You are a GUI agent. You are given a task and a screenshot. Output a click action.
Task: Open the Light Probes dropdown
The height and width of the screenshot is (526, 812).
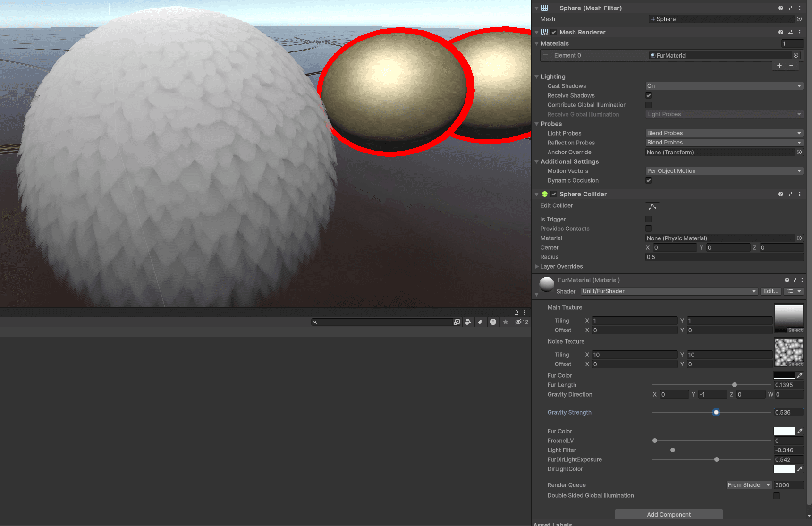(x=724, y=133)
